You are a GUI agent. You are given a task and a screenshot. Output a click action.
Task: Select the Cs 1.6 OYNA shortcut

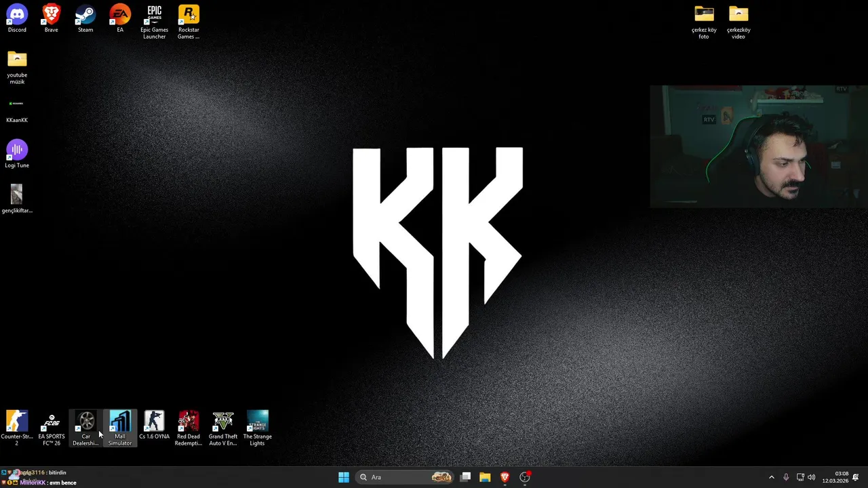154,425
